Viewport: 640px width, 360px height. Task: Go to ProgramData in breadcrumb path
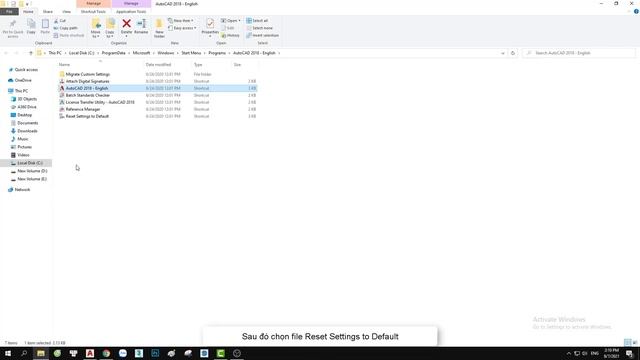point(113,53)
